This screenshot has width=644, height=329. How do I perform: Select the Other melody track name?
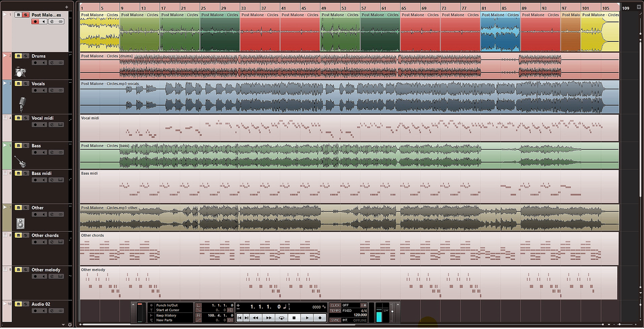(x=46, y=270)
